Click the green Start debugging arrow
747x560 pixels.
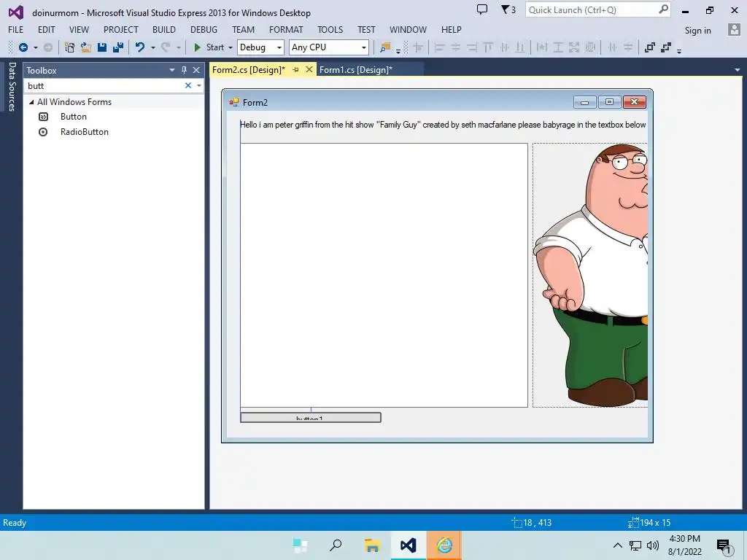197,47
